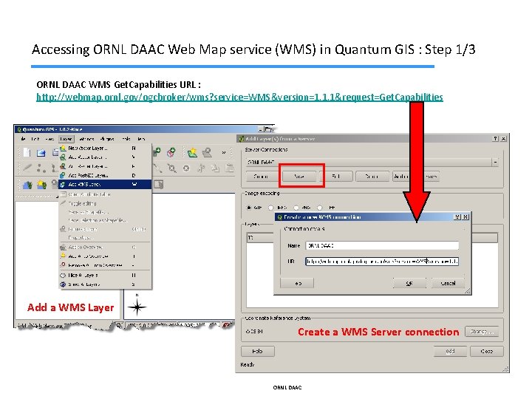Click the circled X toolbar icon
The height and width of the screenshot is (399, 532).
point(186,168)
